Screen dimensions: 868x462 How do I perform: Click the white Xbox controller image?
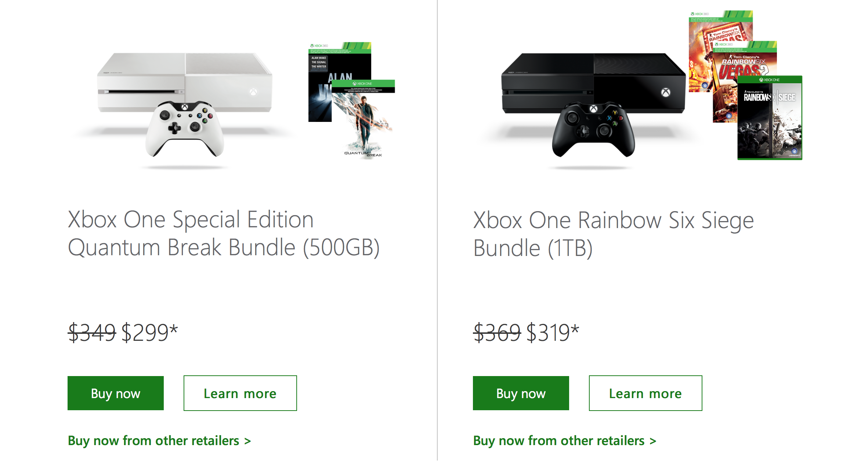[x=185, y=129]
